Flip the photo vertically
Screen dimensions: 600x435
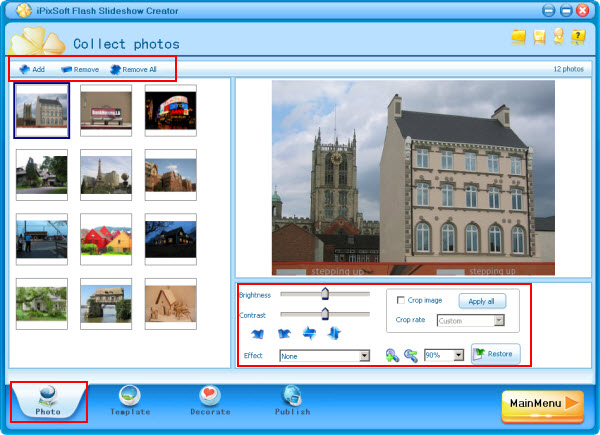pyautogui.click(x=334, y=333)
